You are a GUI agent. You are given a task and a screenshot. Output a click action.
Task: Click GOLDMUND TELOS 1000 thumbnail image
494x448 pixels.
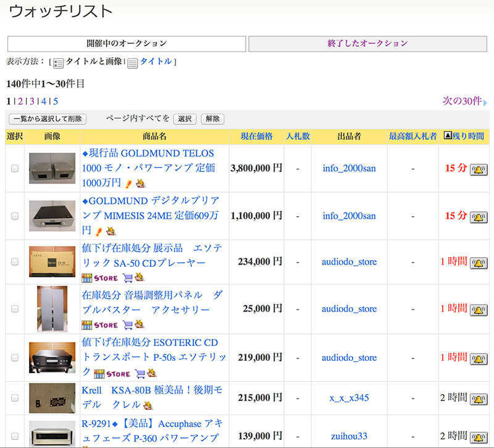[x=52, y=168]
